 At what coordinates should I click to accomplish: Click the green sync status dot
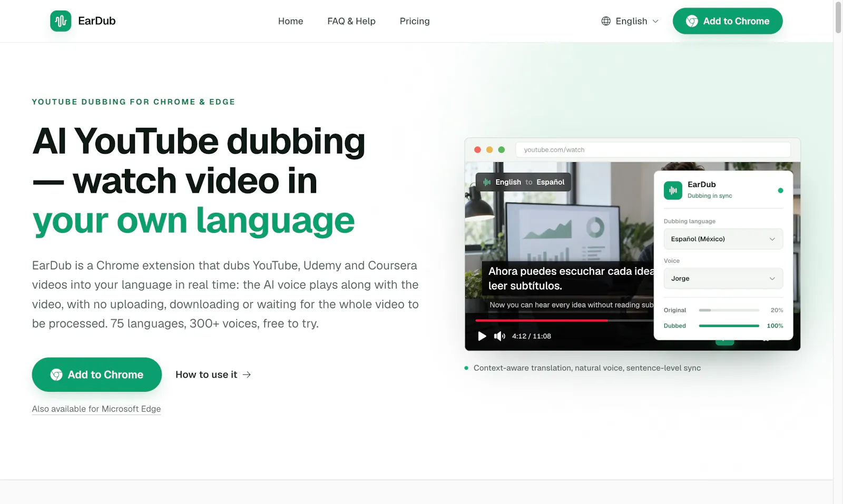[780, 191]
